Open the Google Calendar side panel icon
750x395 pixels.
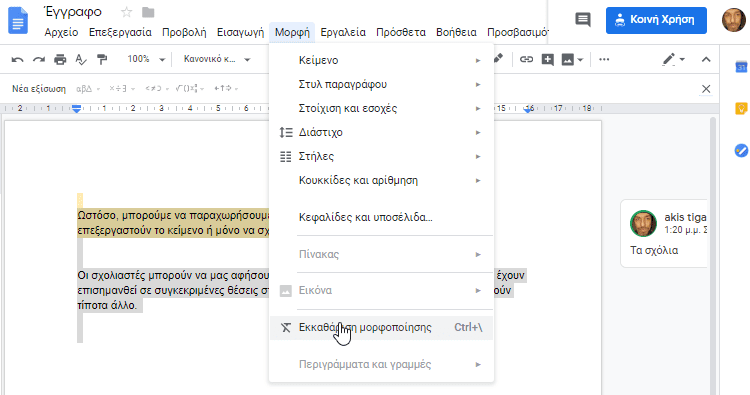pyautogui.click(x=741, y=67)
